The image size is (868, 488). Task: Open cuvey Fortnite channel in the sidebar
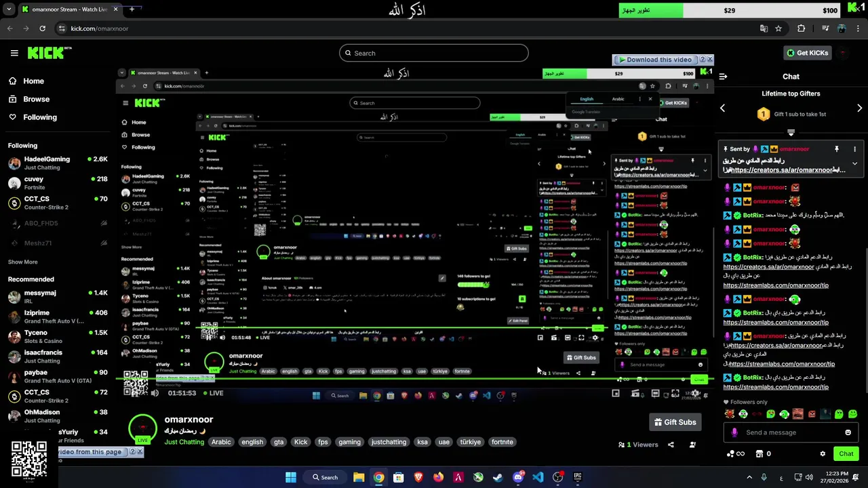[58, 183]
